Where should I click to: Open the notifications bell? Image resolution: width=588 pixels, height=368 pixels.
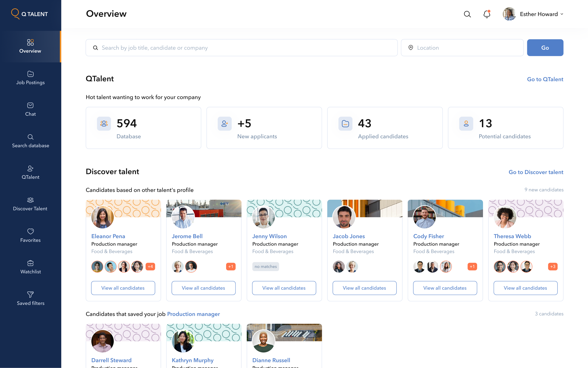pos(487,14)
